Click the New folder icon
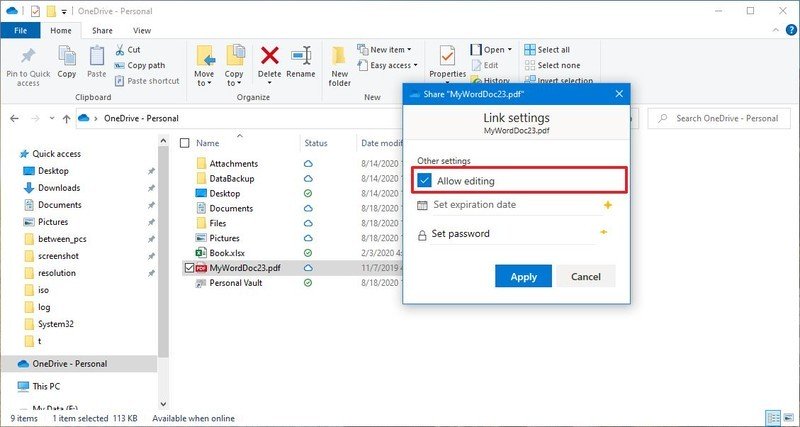 [x=339, y=56]
